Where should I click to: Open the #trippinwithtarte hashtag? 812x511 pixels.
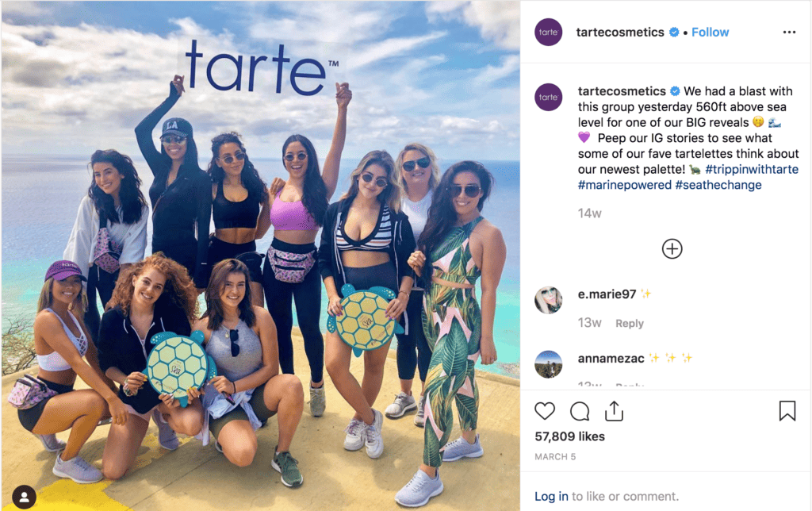751,170
